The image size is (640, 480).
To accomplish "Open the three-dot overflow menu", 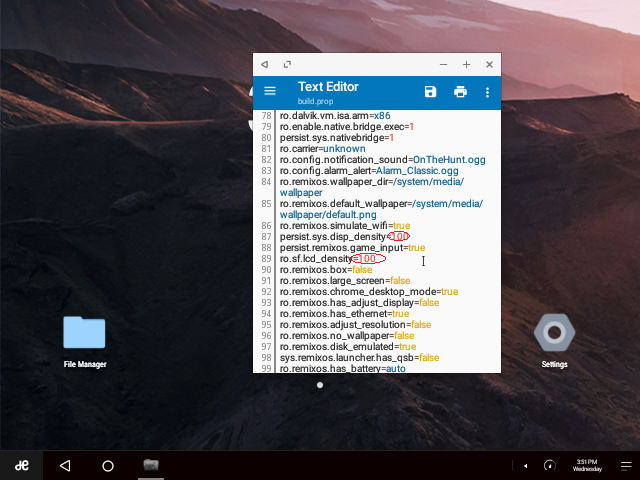I will point(488,92).
